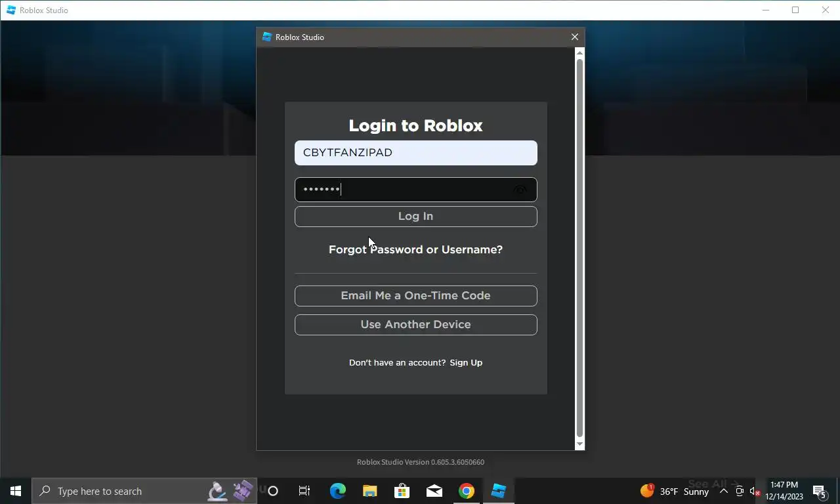Click the microscope search highlight icon in taskbar search
This screenshot has width=840, height=504.
(x=217, y=491)
